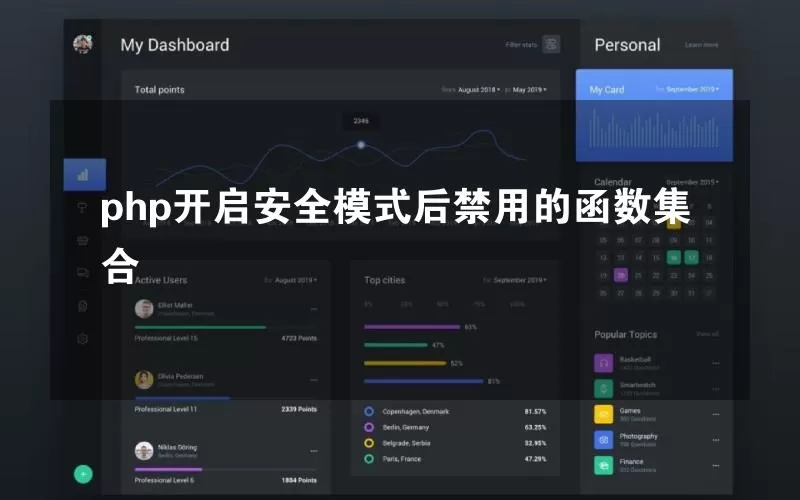Open the document sidebar icon
The image size is (800, 500).
pos(83,306)
